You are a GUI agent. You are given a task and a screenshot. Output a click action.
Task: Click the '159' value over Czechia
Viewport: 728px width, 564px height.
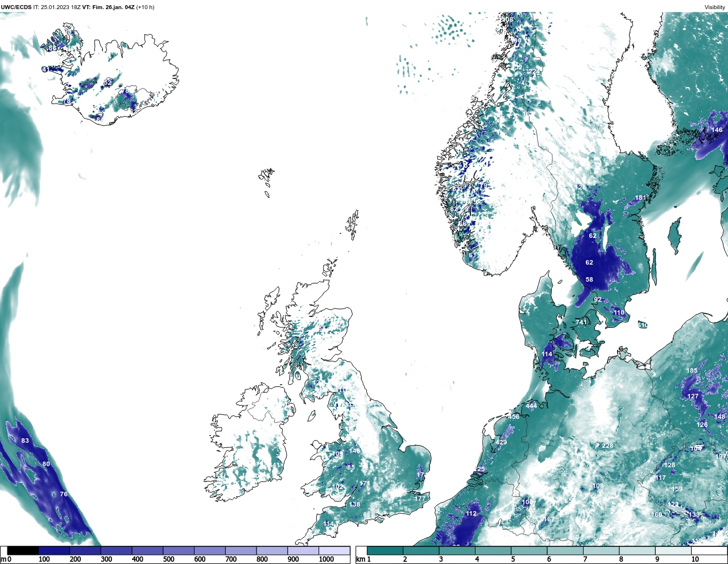coord(677,489)
